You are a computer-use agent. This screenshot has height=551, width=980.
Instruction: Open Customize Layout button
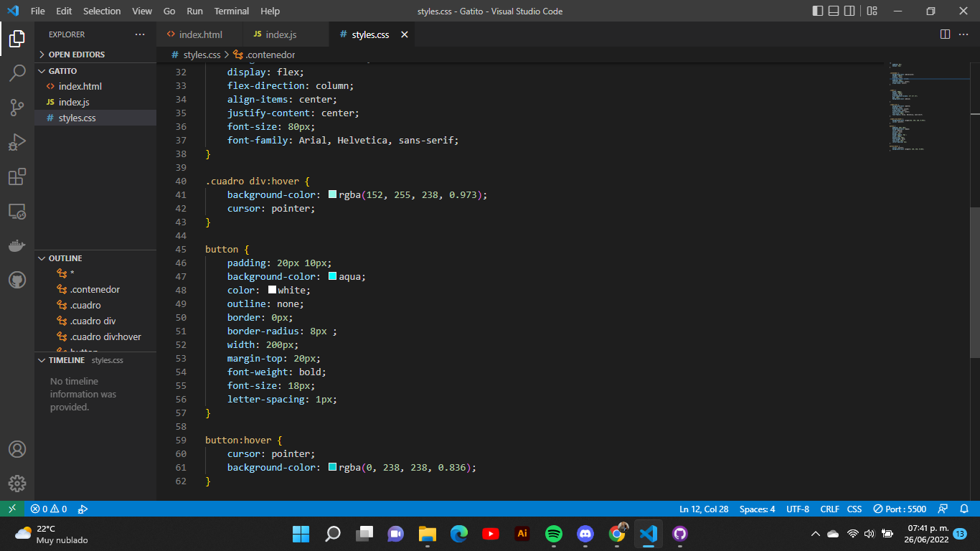872,11
